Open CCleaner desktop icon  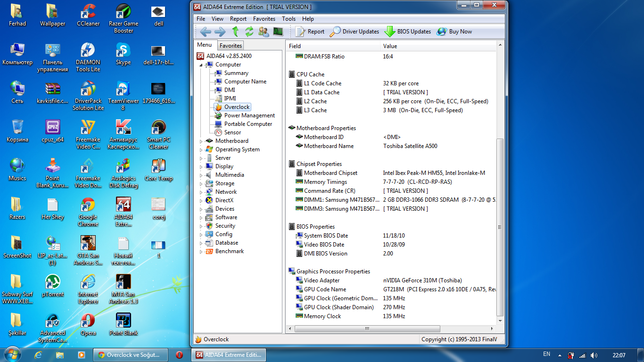pos(88,16)
